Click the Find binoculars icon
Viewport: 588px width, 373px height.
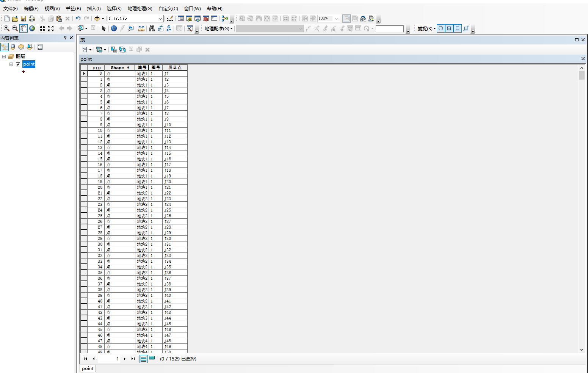click(152, 28)
